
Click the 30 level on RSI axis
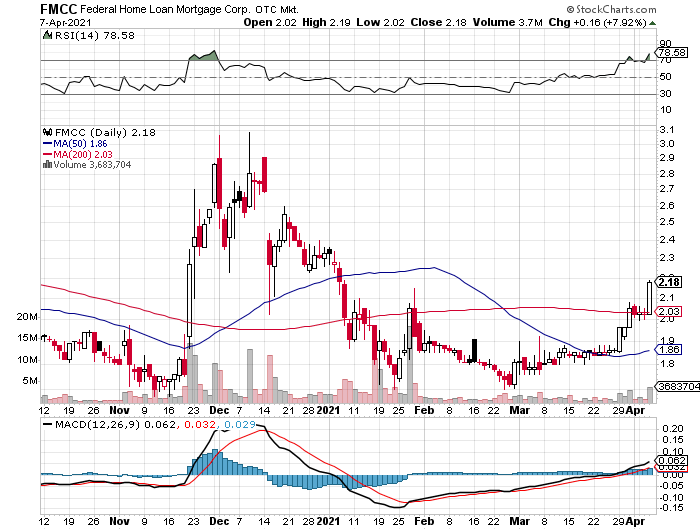pos(665,93)
